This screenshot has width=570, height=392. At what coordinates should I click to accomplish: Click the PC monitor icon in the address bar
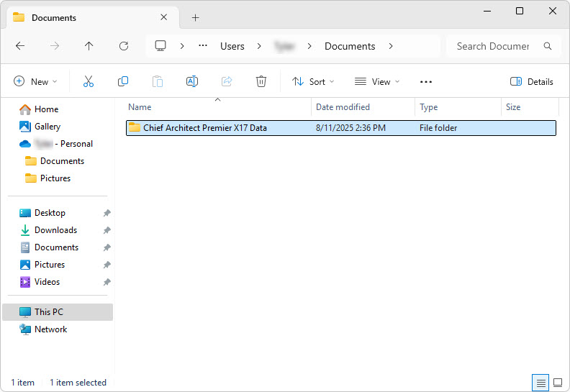pos(160,46)
